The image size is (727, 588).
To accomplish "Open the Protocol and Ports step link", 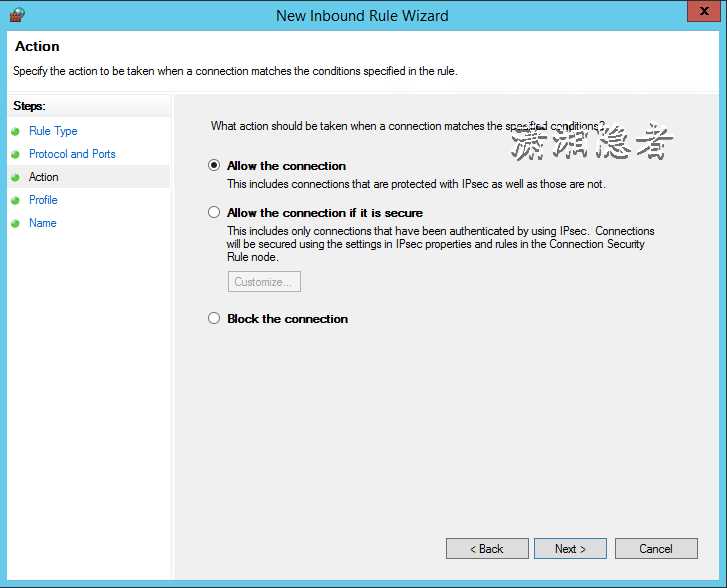I will tap(72, 154).
